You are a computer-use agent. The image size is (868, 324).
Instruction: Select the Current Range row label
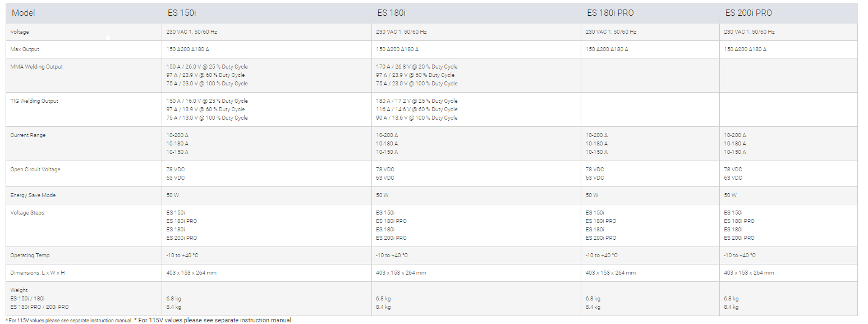[28, 135]
